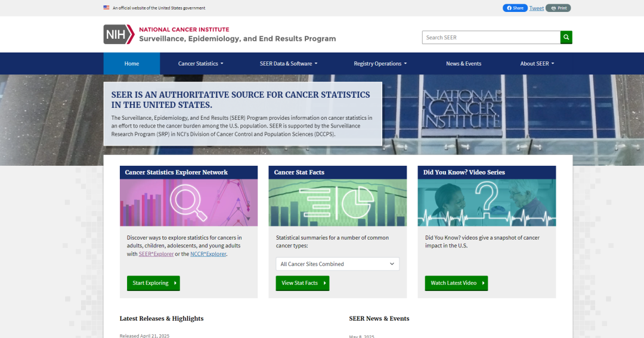Image resolution: width=644 pixels, height=338 pixels.
Task: Click the US flag icon
Action: [106, 7]
